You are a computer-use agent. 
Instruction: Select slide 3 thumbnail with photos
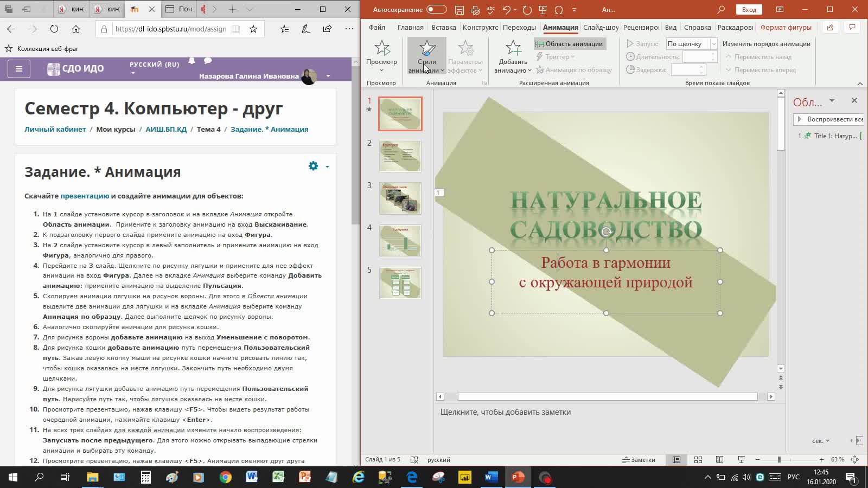click(400, 198)
